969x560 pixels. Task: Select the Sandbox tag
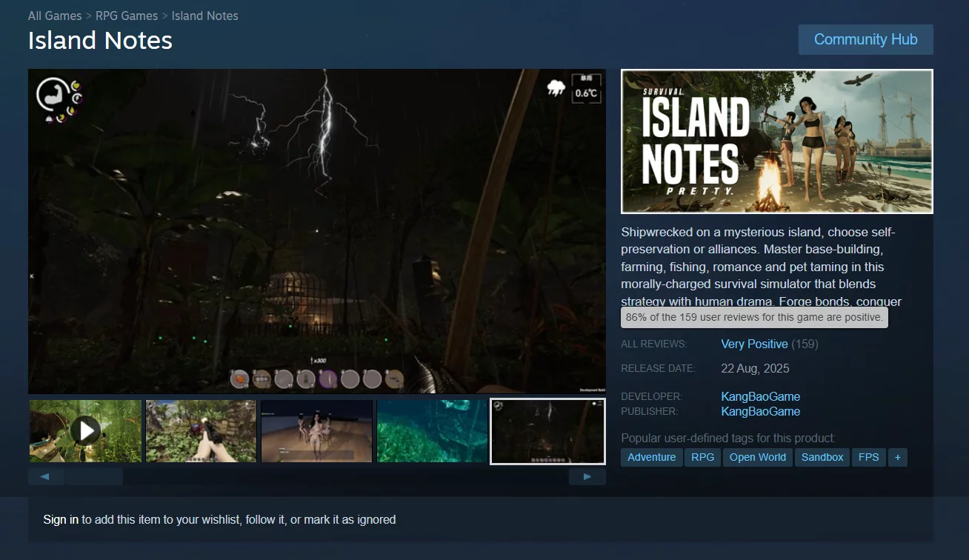pyautogui.click(x=822, y=457)
